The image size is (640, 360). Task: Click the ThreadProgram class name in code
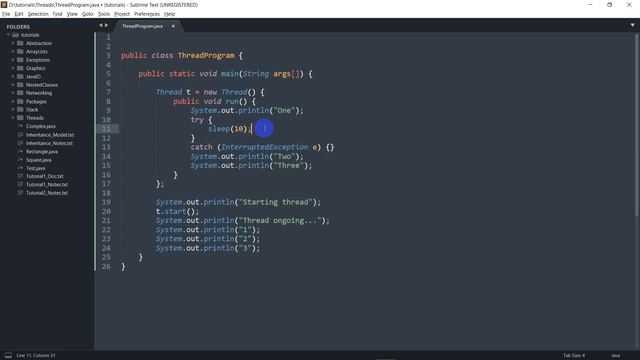[x=206, y=56]
